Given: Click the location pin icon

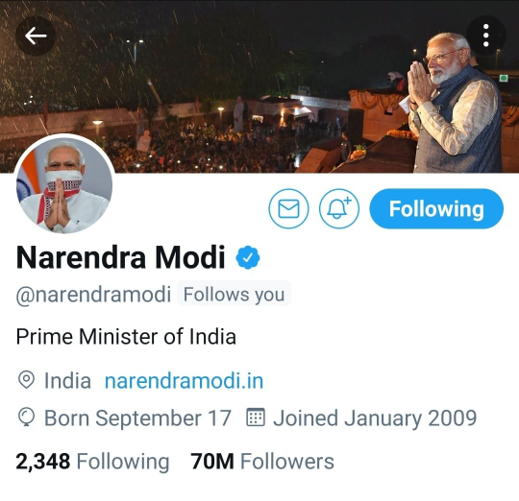Looking at the screenshot, I should (26, 380).
